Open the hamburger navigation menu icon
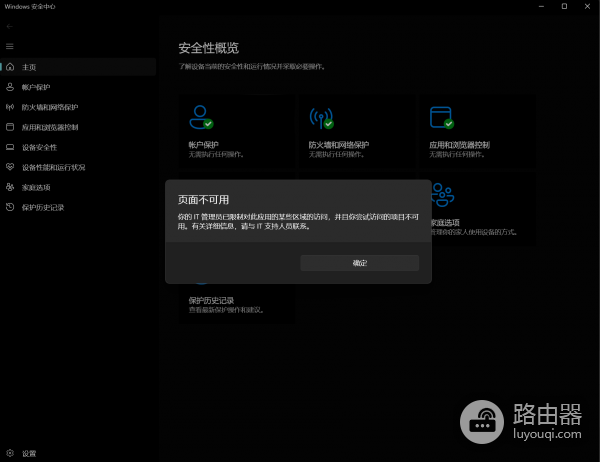Image resolution: width=600 pixels, height=462 pixels. click(10, 46)
